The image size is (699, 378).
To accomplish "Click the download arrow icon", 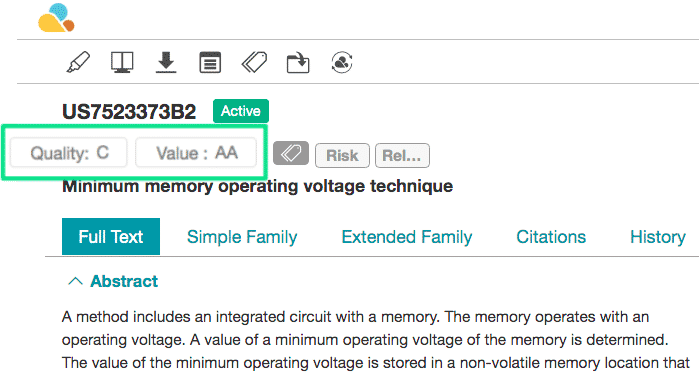I will point(166,62).
